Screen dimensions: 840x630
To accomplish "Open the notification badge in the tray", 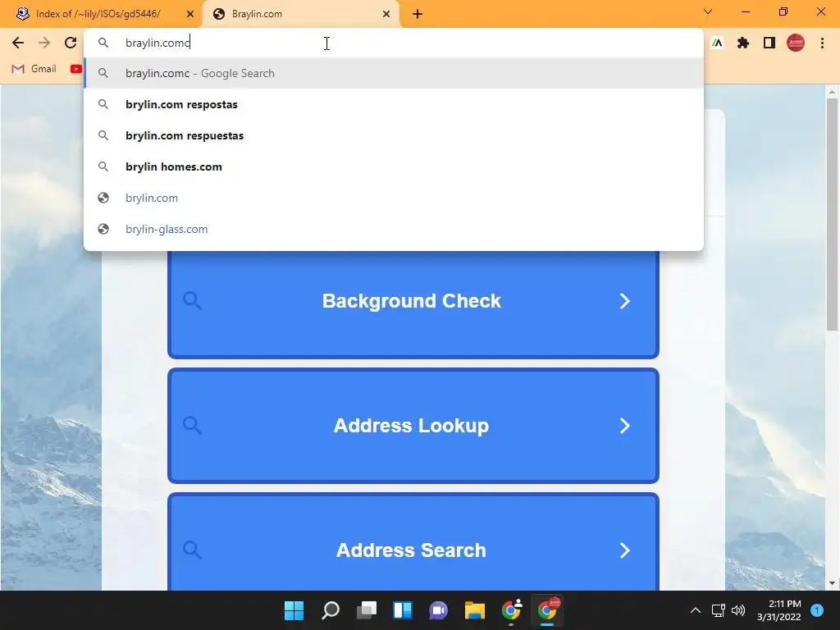I will (x=817, y=610).
